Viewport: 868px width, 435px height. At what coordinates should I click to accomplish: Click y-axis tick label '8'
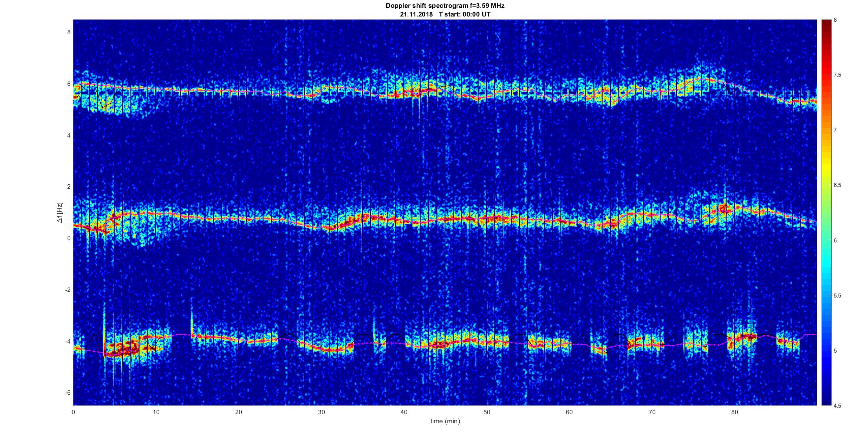tap(69, 32)
